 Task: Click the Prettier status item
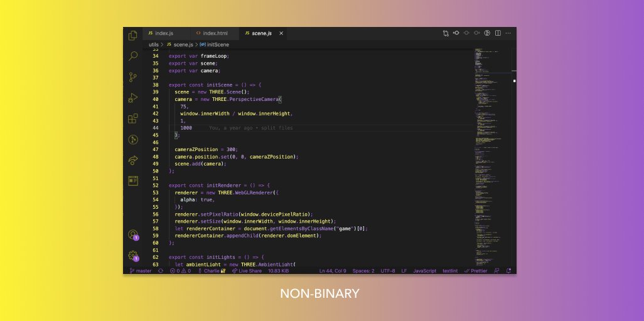pyautogui.click(x=476, y=271)
